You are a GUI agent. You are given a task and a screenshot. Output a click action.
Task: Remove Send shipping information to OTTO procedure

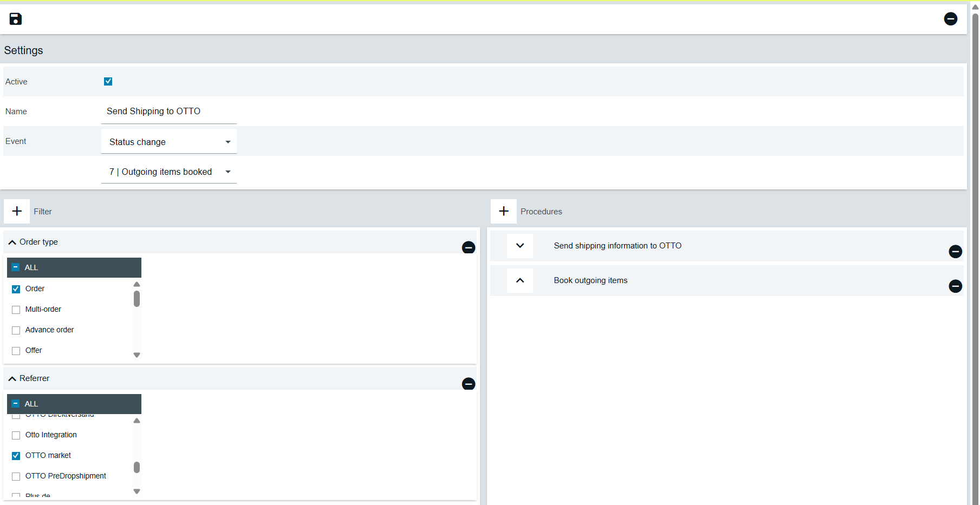pyautogui.click(x=955, y=252)
